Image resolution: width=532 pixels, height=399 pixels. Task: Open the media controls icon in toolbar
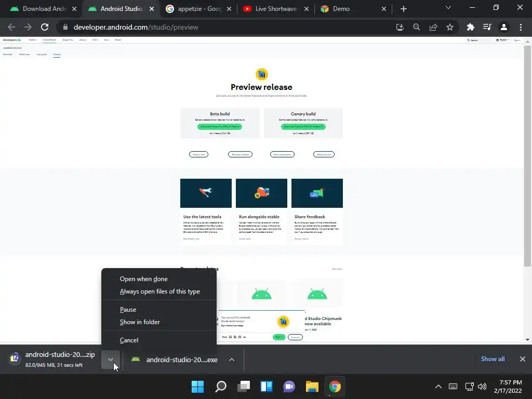487,27
